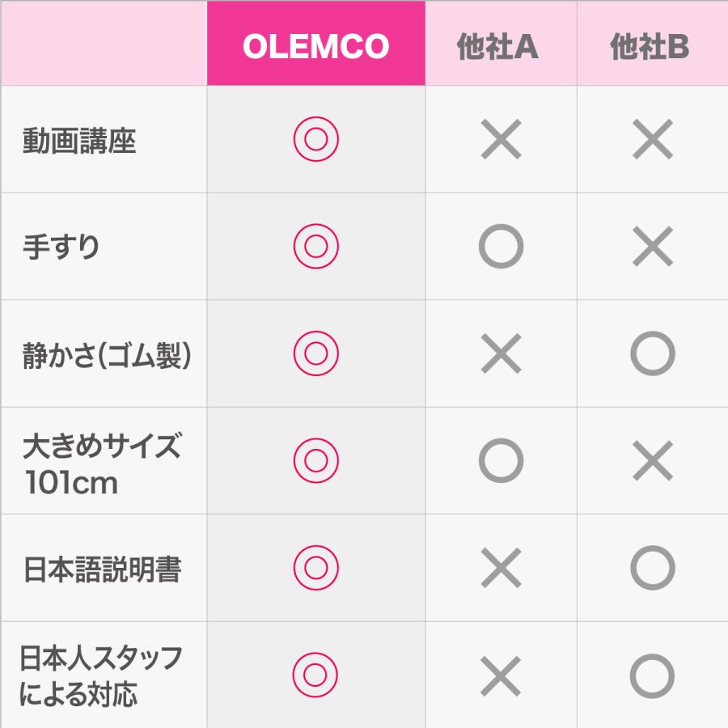Click the OLEMCO double-circle in 手すり row

pos(315,247)
